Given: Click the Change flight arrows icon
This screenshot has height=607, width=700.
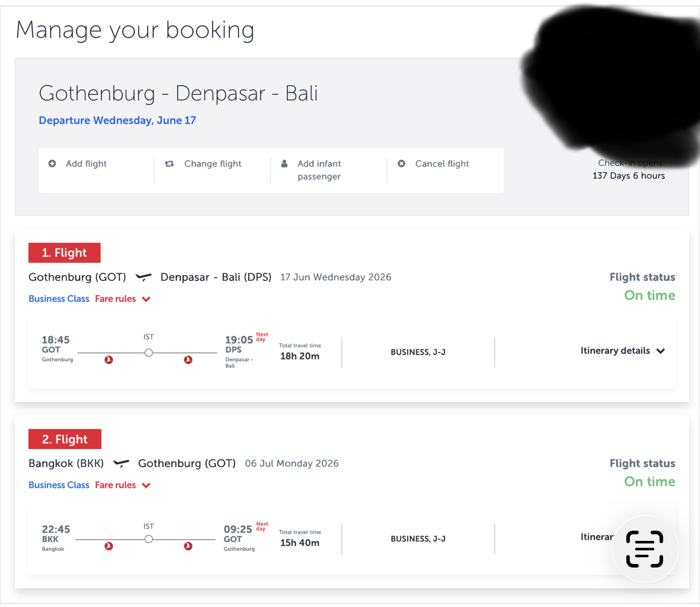Looking at the screenshot, I should pyautogui.click(x=169, y=164).
